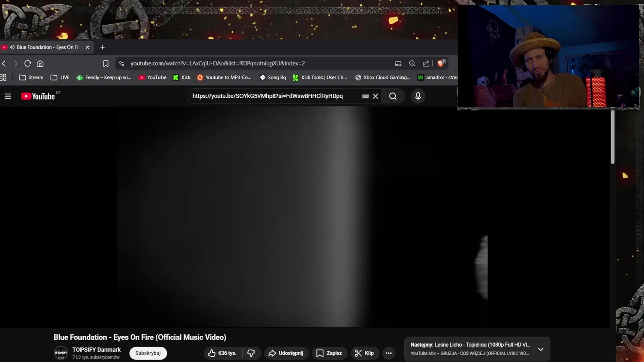Start voice search with the microphone
The image size is (644, 362).
click(418, 96)
